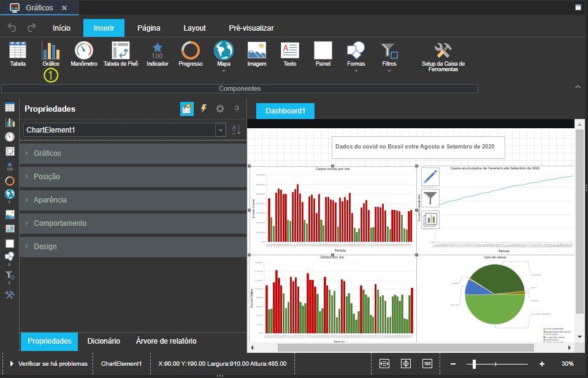Switch to the Dicionário panel tab
The image size is (588, 378).
point(104,341)
